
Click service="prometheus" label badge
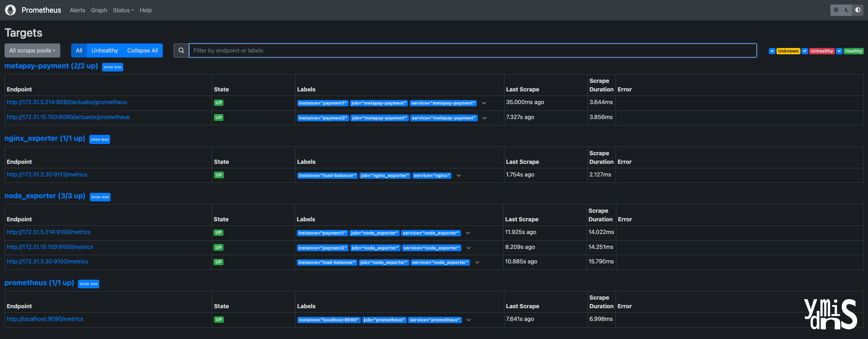(x=435, y=320)
